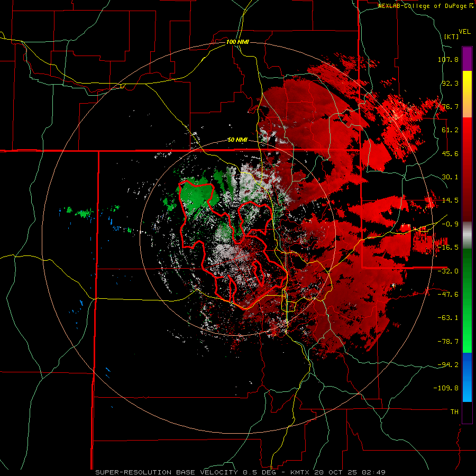This screenshot has height=476, width=476.
Task: Click the -78.7 legend value
Action: [448, 342]
